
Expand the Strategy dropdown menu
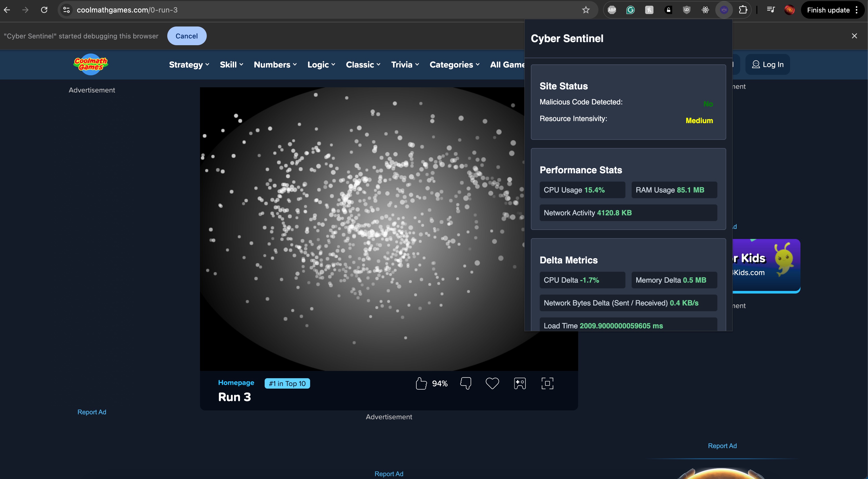pyautogui.click(x=189, y=65)
